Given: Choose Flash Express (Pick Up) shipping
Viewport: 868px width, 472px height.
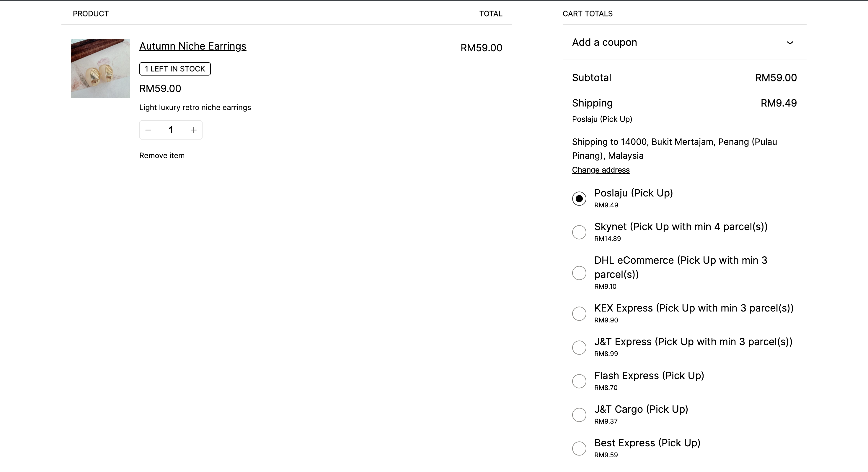Looking at the screenshot, I should coord(579,381).
